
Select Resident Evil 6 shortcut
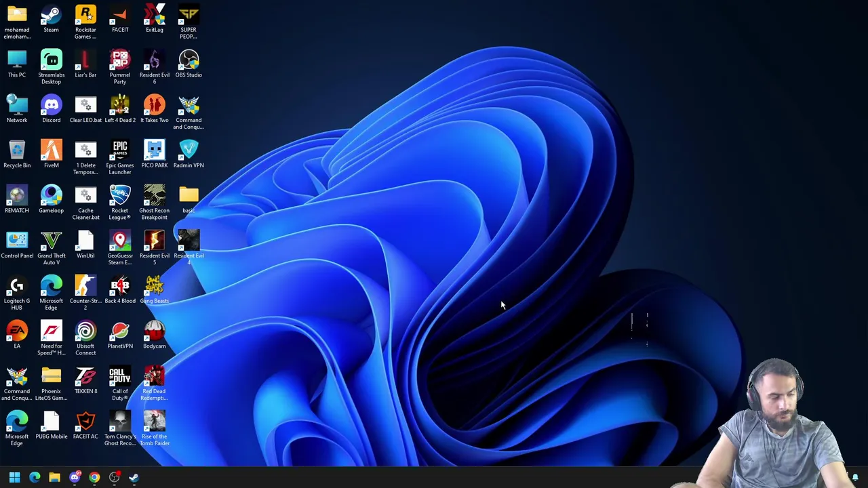(154, 67)
